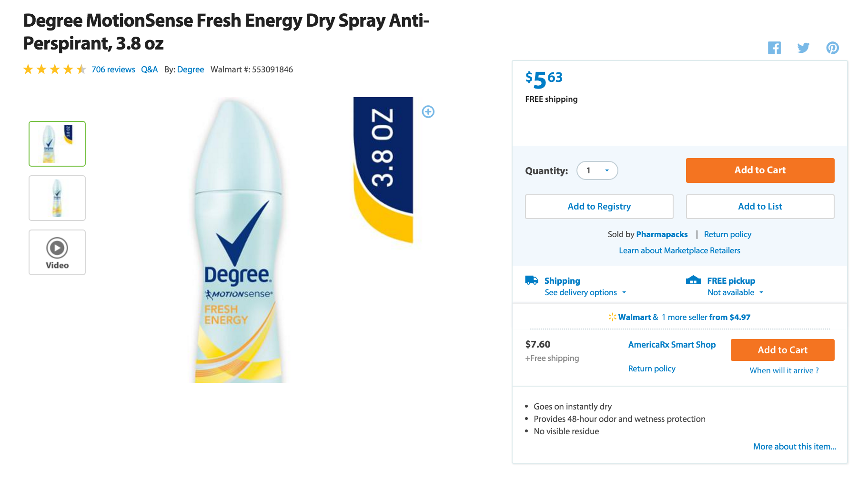This screenshot has width=868, height=479.
Task: Add Pharmapacks item to cart
Action: [x=760, y=170]
